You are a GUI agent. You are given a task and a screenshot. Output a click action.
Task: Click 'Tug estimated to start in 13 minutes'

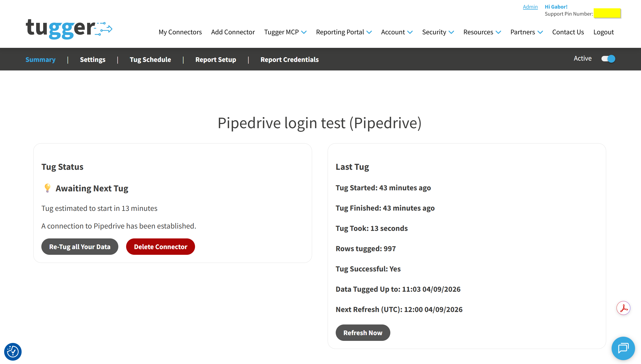tap(99, 208)
